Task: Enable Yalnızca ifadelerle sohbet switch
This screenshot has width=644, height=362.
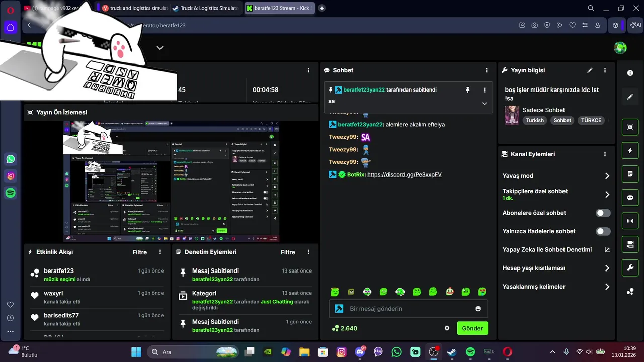Action: pyautogui.click(x=603, y=231)
